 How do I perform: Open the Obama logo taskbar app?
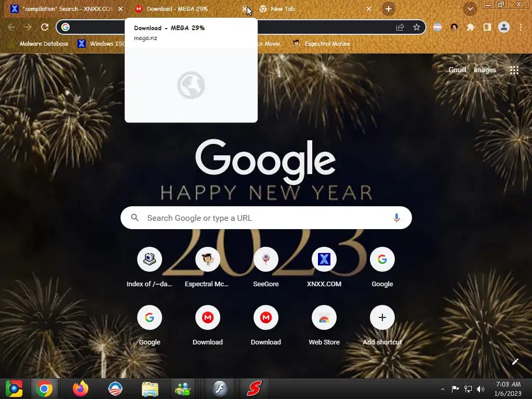115,389
